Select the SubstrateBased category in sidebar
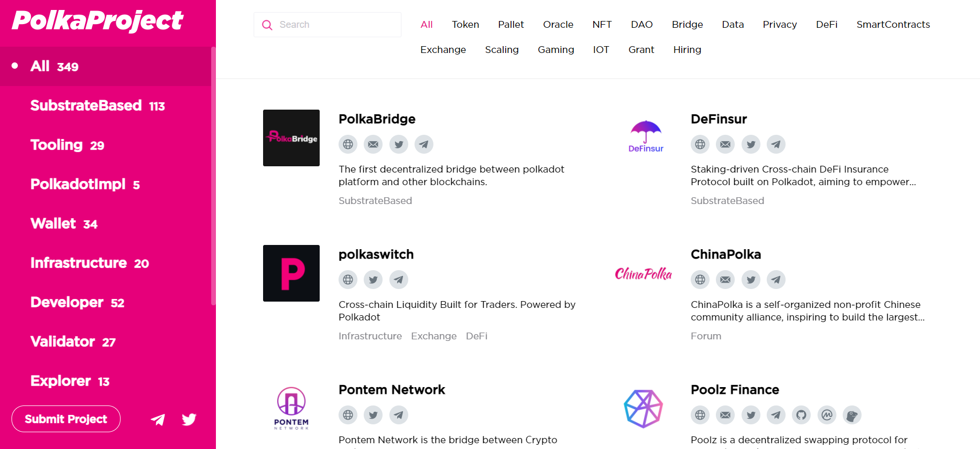The width and height of the screenshot is (980, 449). pyautogui.click(x=97, y=105)
